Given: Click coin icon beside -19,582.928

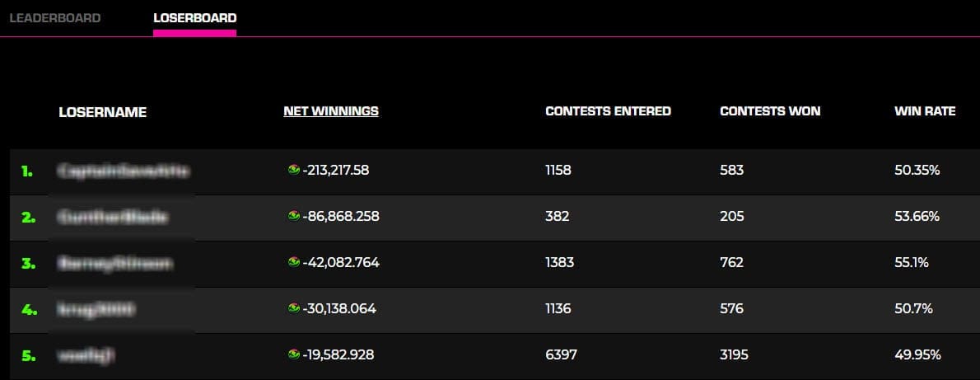Looking at the screenshot, I should (294, 354).
